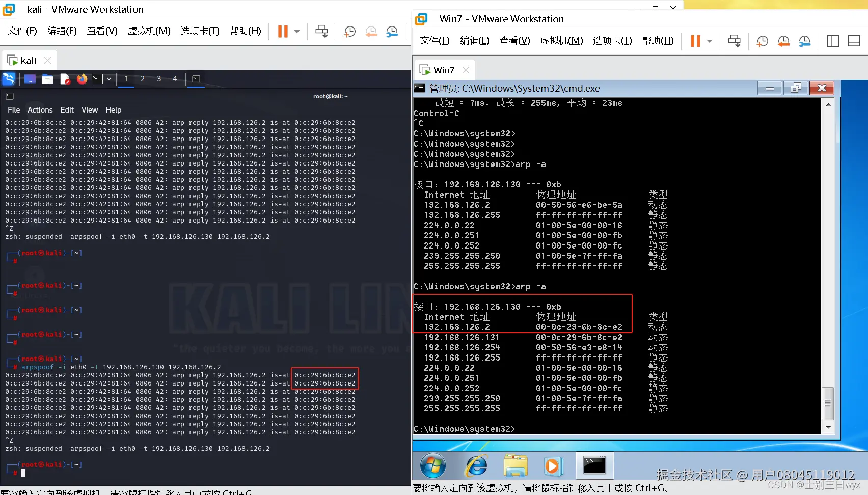Switch to Kali workspace 4
This screenshot has width=868, height=495.
(x=175, y=79)
